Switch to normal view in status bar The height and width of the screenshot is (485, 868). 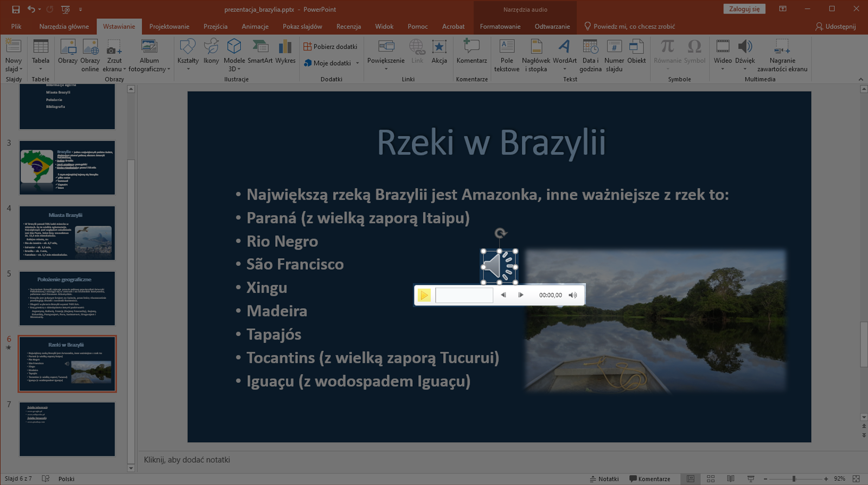coord(691,478)
